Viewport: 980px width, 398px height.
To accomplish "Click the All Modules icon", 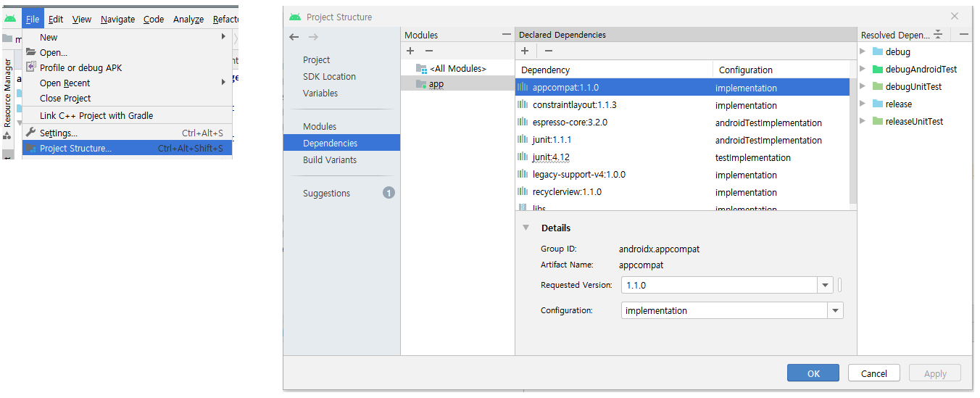I will [421, 68].
